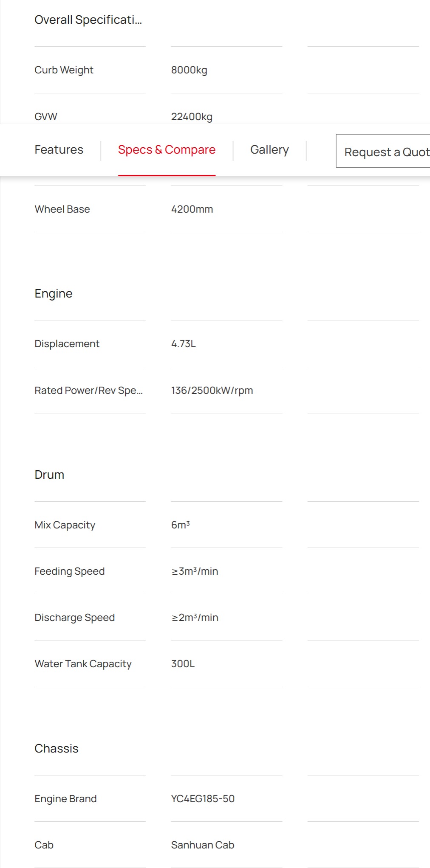The image size is (430, 868).
Task: Select the Specs & Compare tab
Action: coord(167,150)
